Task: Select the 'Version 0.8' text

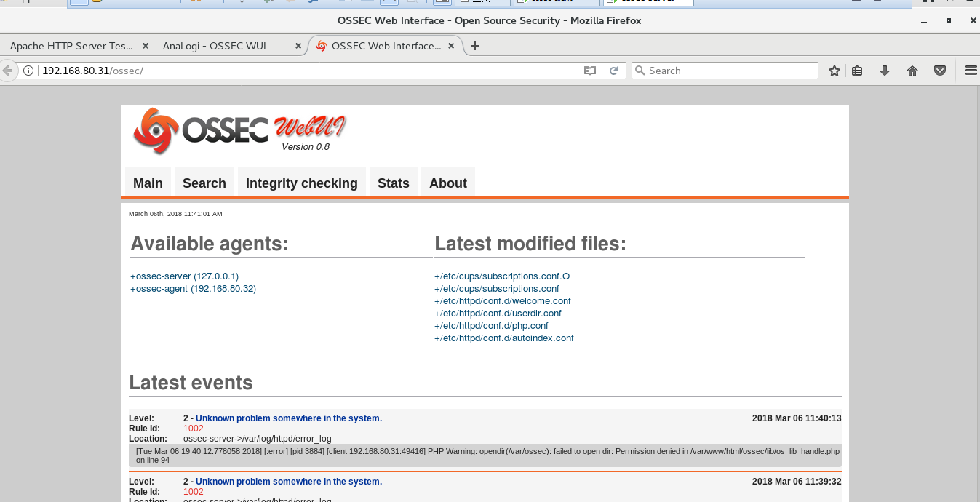Action: (306, 147)
